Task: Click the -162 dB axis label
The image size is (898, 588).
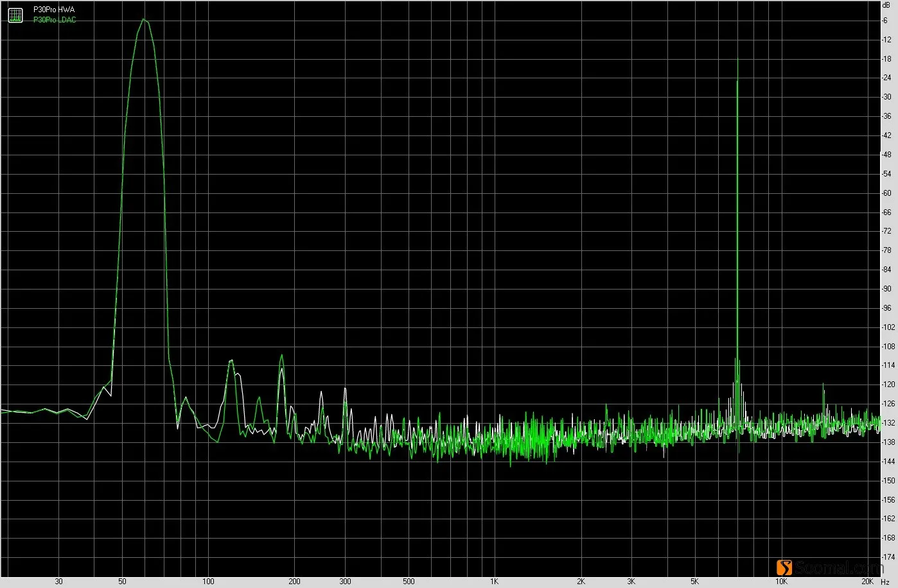Action: [x=888, y=519]
